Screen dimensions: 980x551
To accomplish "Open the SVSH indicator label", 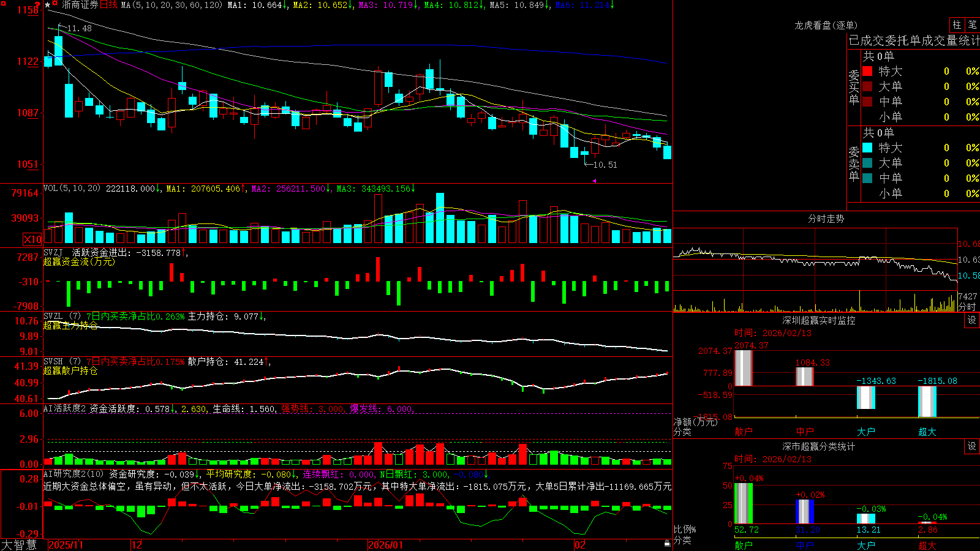I will tap(53, 362).
